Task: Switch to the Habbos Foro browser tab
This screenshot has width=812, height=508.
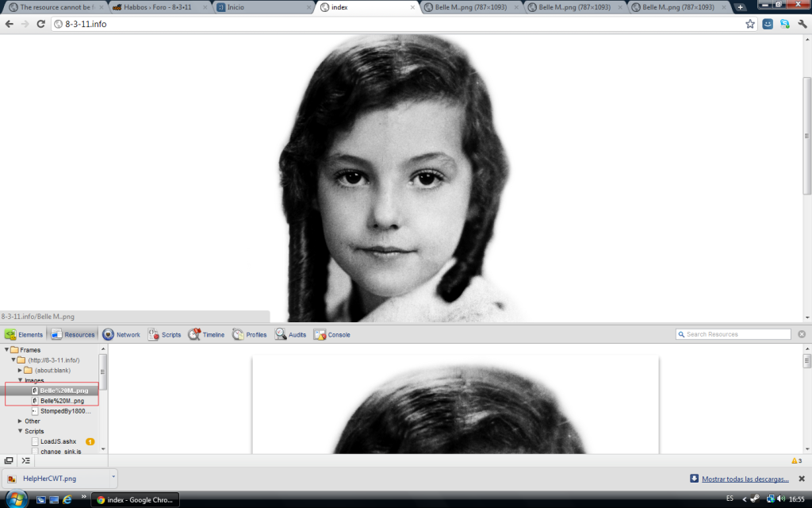Action: click(x=157, y=7)
